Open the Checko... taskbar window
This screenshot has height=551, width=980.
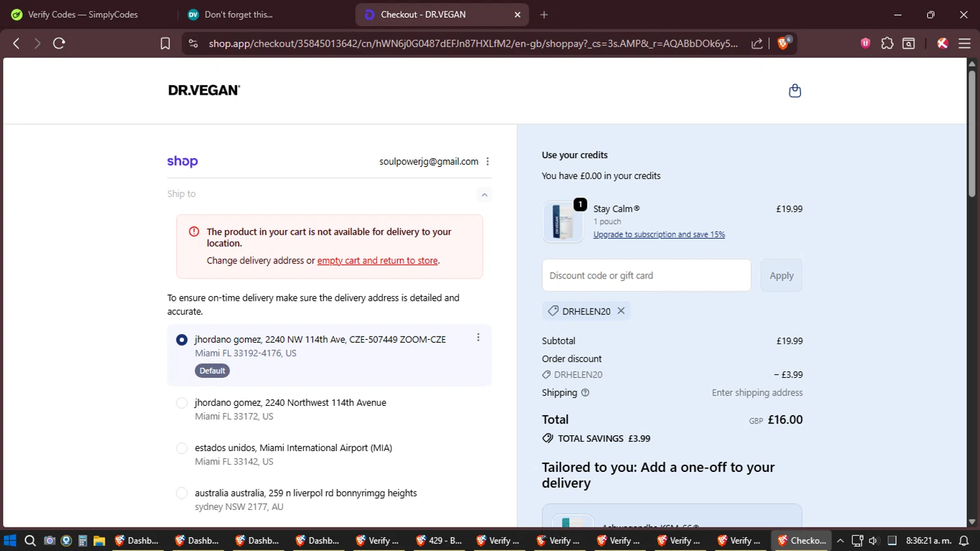tap(802, 541)
